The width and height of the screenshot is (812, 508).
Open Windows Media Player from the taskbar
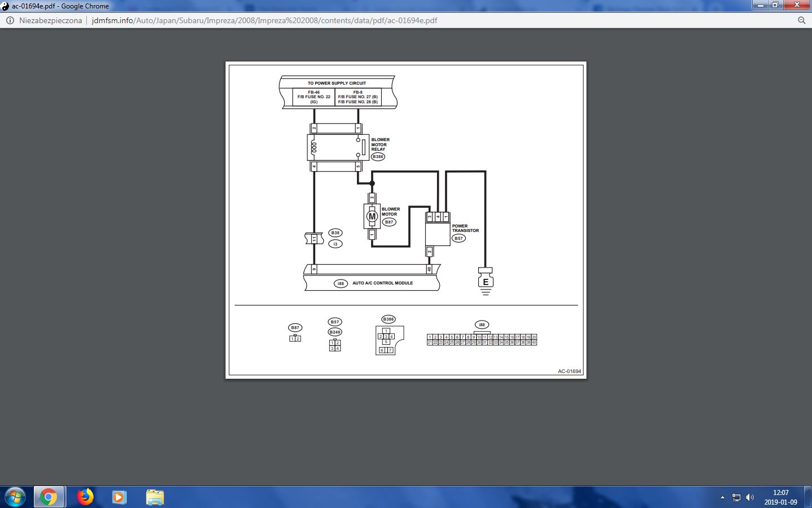(x=119, y=497)
